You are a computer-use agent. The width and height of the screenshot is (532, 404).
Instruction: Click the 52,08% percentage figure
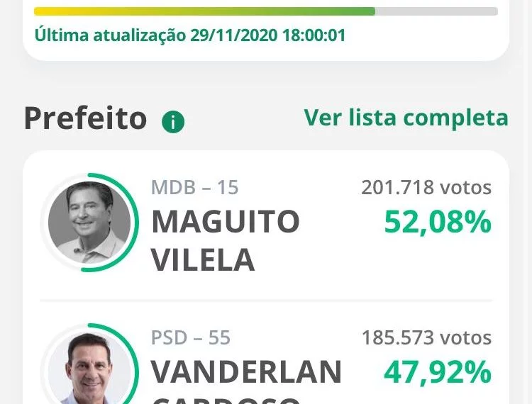(x=438, y=222)
